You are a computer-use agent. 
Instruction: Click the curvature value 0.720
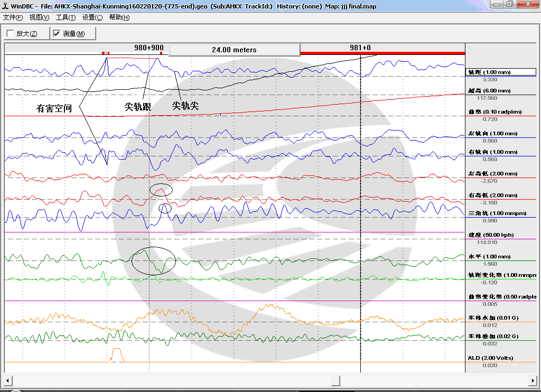click(490, 119)
